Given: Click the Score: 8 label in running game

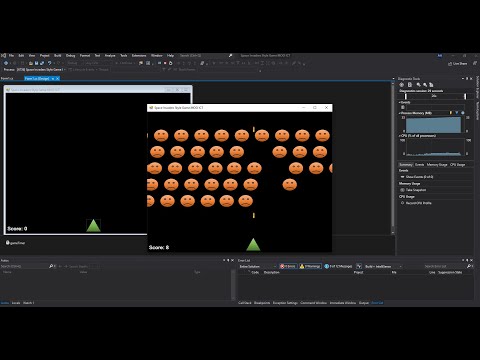Looking at the screenshot, I should point(159,247).
